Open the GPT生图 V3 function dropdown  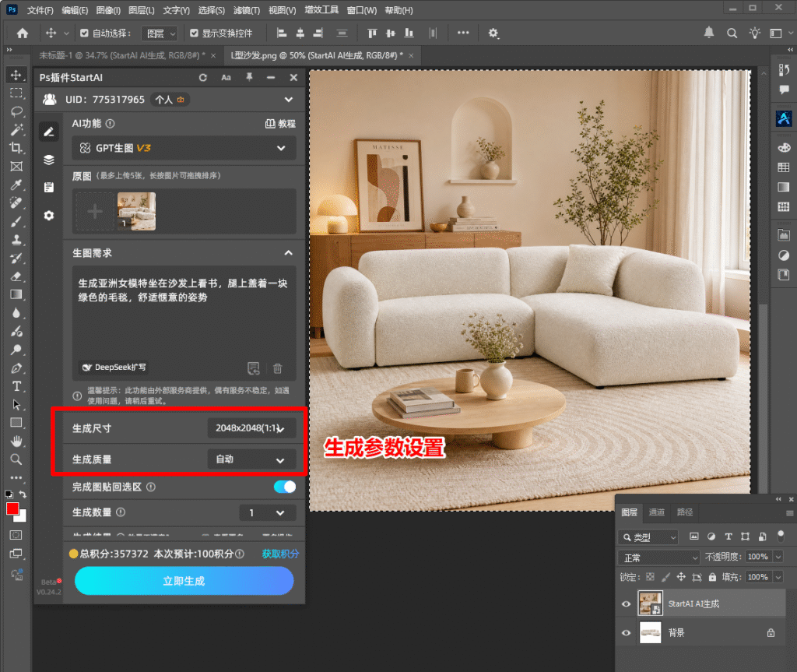point(184,148)
